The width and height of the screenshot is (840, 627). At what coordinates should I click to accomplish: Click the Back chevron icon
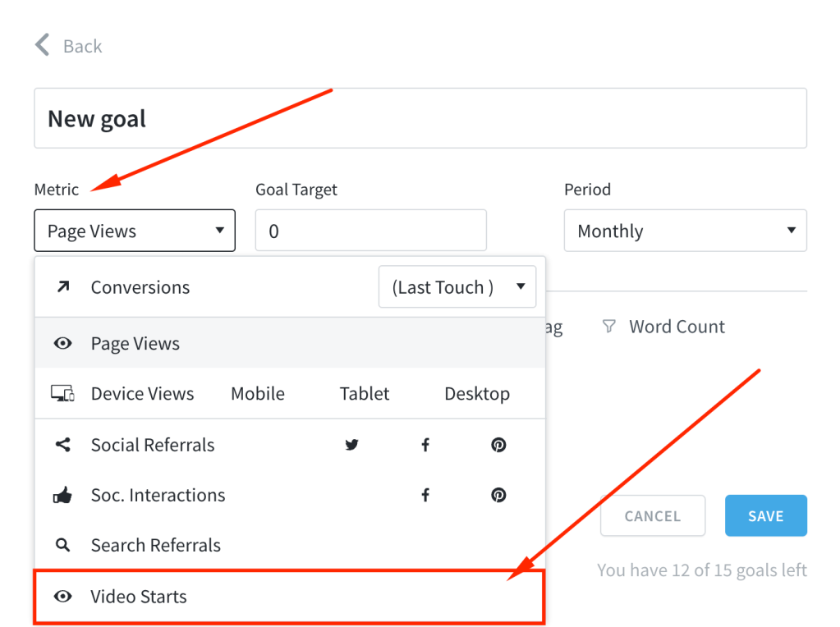(43, 45)
